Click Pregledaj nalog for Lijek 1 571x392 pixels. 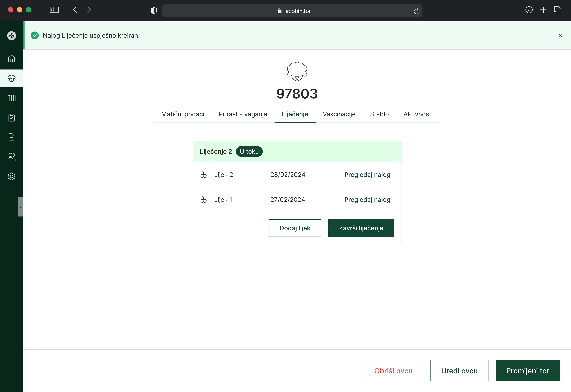click(x=367, y=200)
